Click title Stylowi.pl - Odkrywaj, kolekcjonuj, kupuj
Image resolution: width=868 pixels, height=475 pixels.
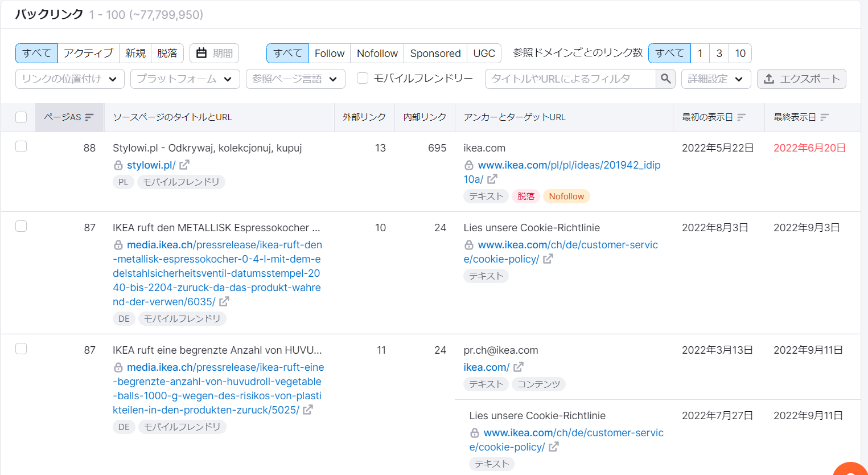207,148
